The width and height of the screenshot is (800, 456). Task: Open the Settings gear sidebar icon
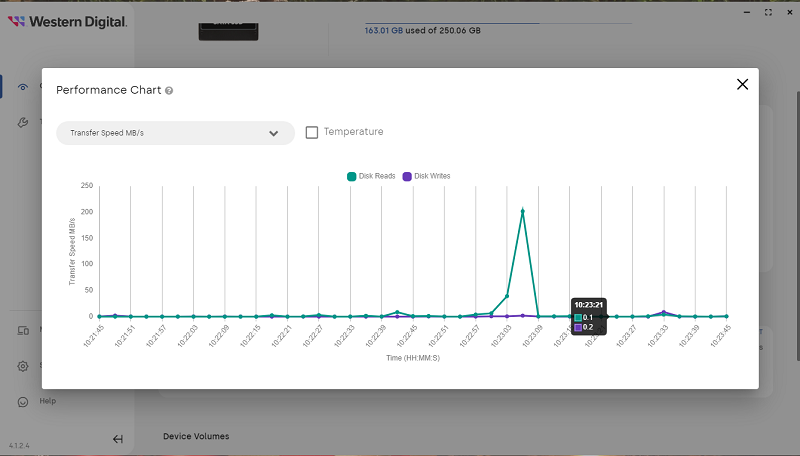point(22,366)
